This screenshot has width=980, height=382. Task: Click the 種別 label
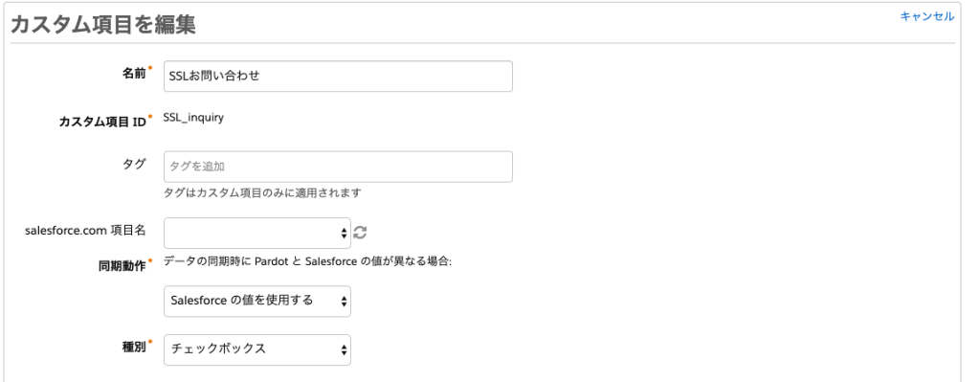(133, 347)
